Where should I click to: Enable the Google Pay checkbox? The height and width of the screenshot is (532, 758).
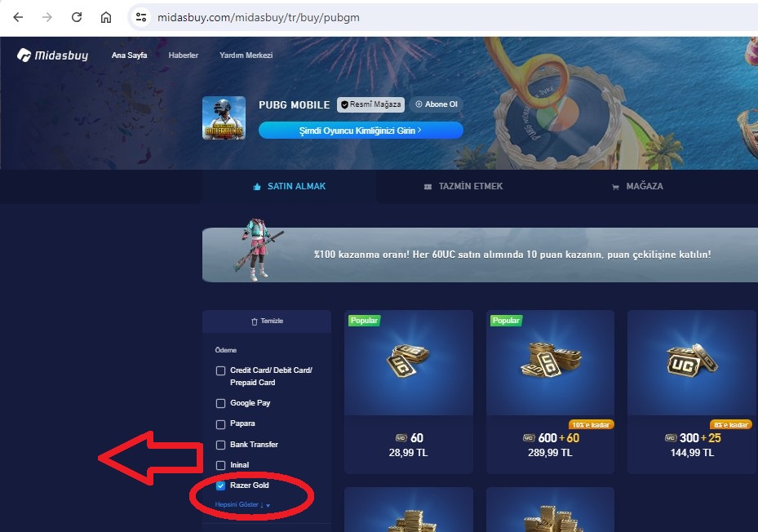(x=220, y=403)
